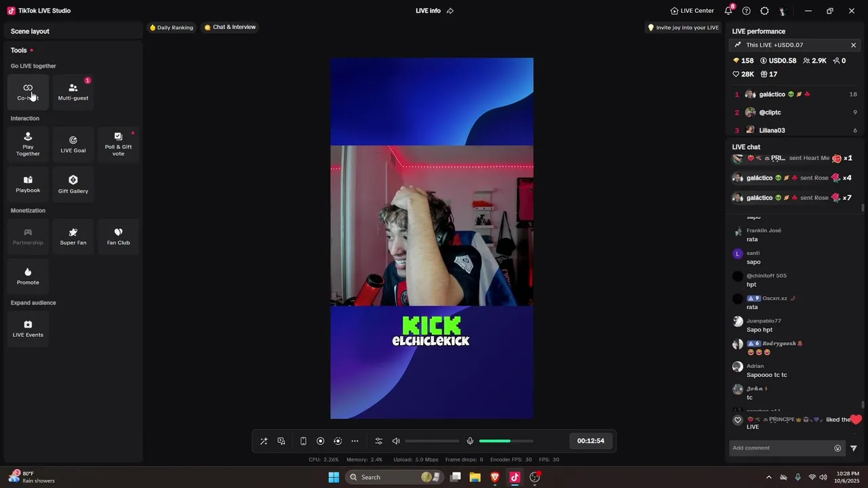Screen dimensions: 868x488
Task: Open the Chat & Interview tab
Action: click(230, 27)
